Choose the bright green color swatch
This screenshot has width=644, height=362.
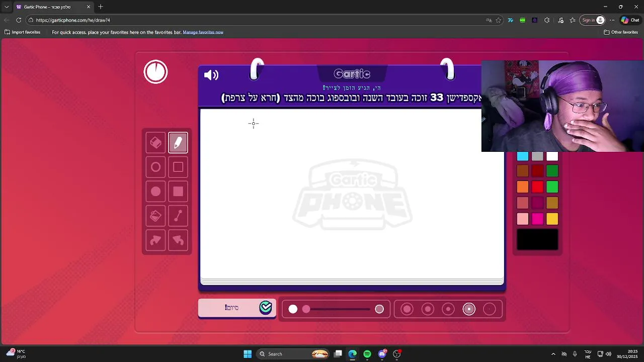552,187
